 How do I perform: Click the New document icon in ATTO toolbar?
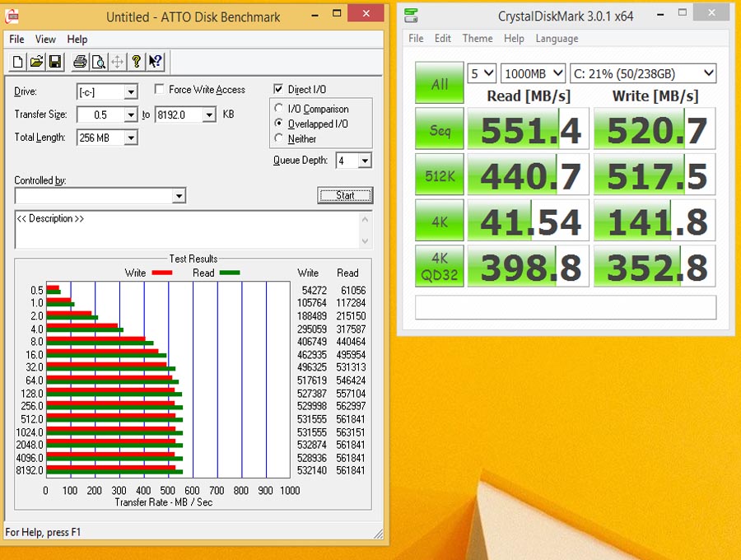coord(17,62)
